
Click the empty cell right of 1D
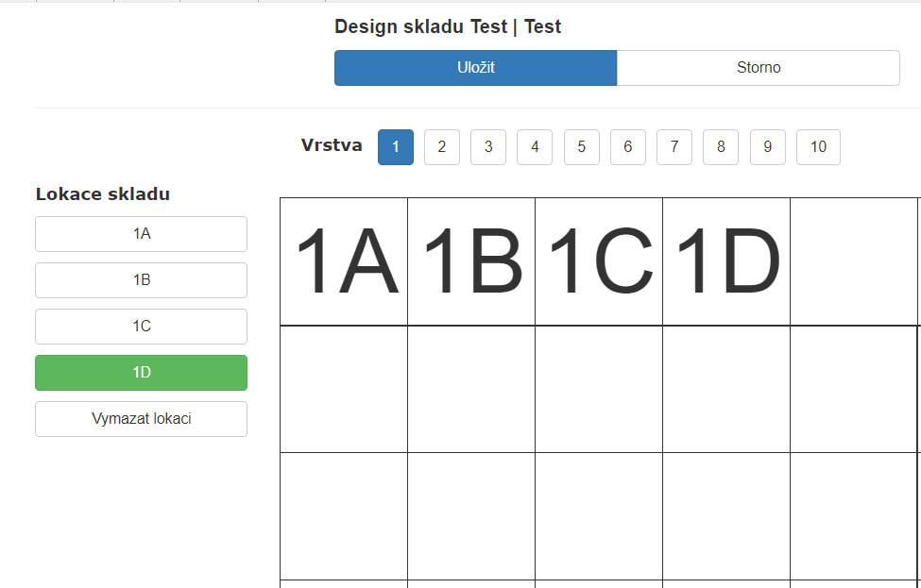click(853, 261)
